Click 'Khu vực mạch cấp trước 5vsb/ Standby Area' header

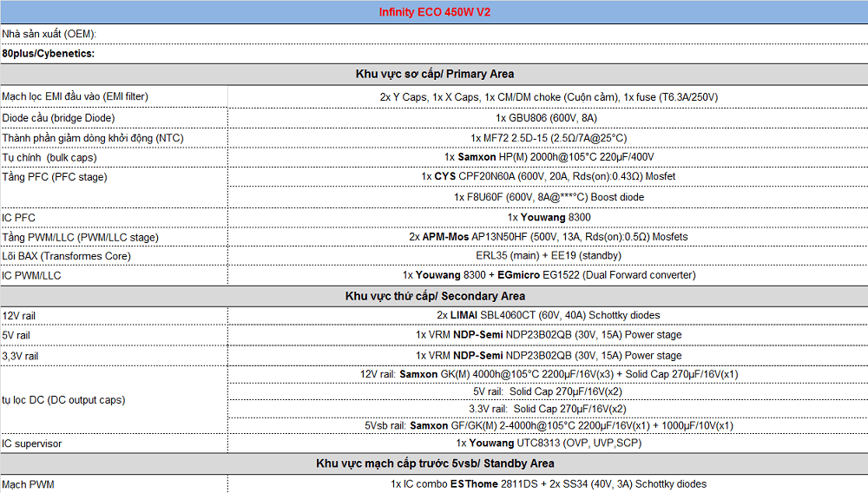(x=434, y=463)
